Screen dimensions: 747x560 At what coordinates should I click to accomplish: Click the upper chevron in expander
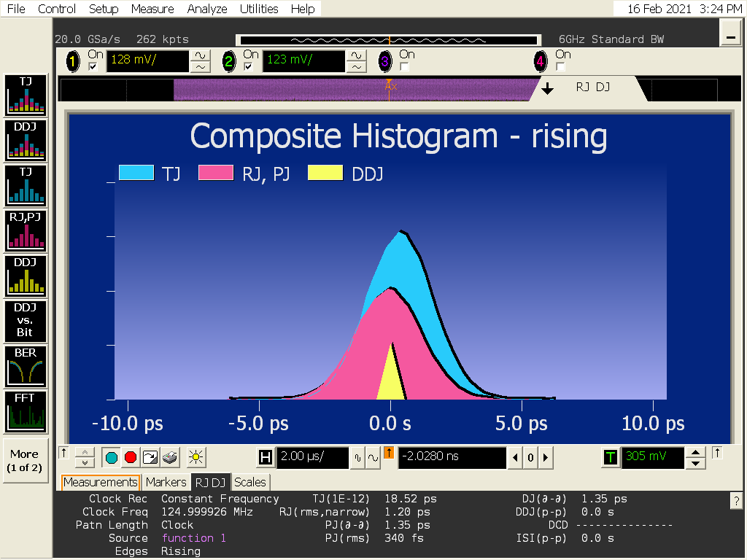tap(85, 452)
